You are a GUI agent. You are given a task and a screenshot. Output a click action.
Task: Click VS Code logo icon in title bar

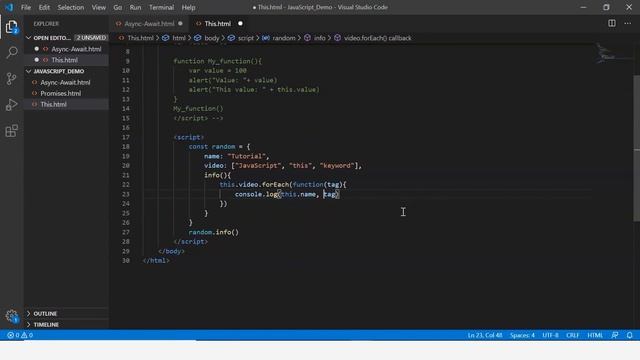pyautogui.click(x=9, y=7)
